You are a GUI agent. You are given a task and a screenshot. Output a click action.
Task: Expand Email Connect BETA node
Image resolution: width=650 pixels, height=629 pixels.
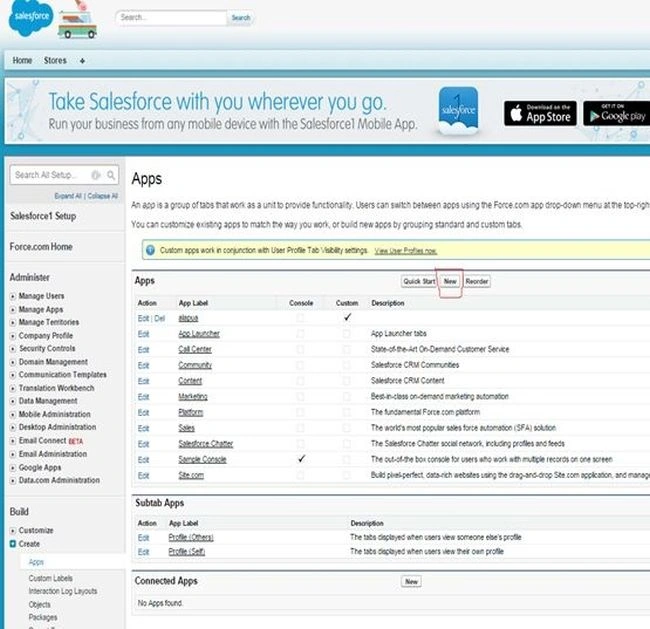[x=13, y=441]
